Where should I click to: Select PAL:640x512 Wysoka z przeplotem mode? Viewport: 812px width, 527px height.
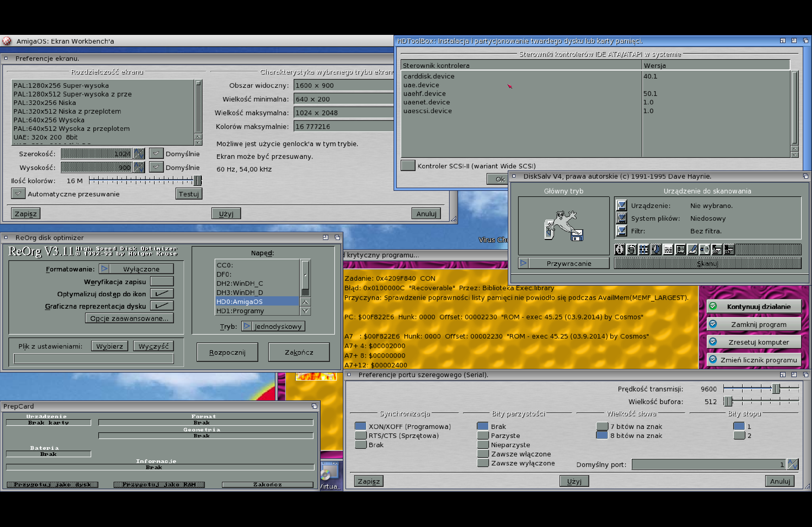(103, 129)
